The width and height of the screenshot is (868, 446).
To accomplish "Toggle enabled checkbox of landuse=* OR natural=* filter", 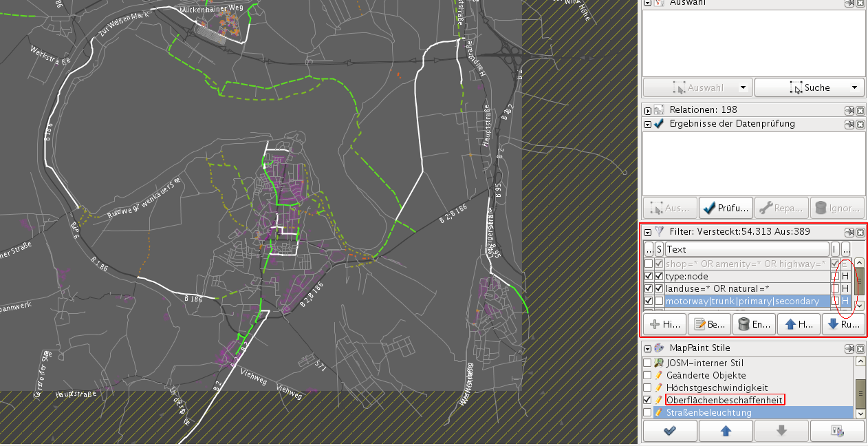I will pyautogui.click(x=649, y=288).
